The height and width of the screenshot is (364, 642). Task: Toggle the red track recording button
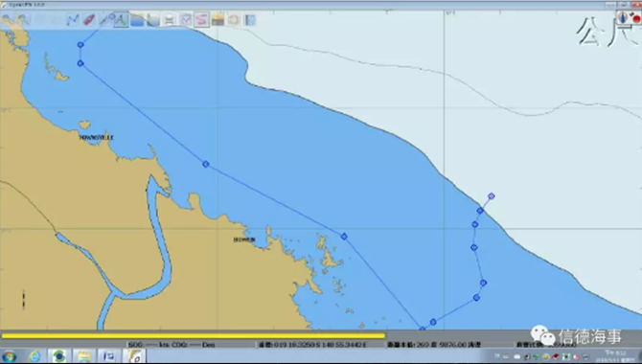tap(201, 20)
